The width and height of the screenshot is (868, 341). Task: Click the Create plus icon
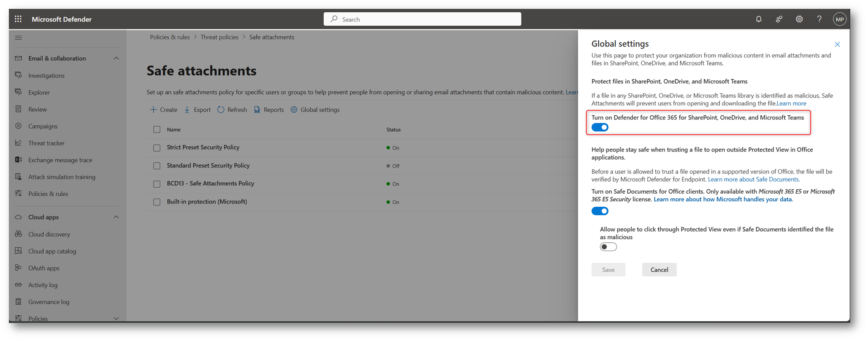coord(153,110)
